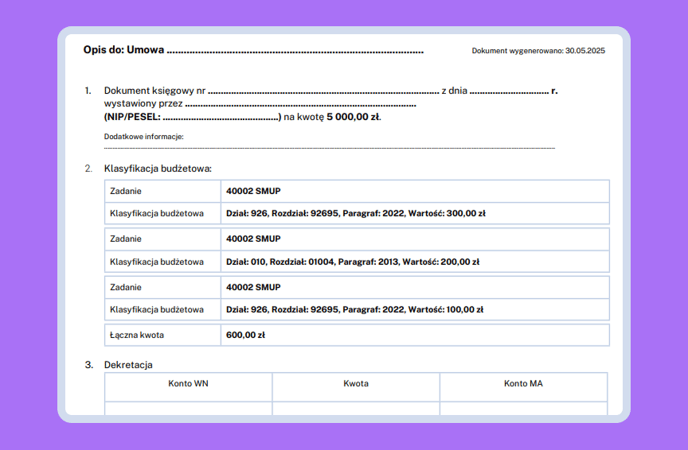This screenshot has height=450, width=688.
Task: Select the "Klasyfikacja budżetowa:" section heading
Action: tap(158, 168)
